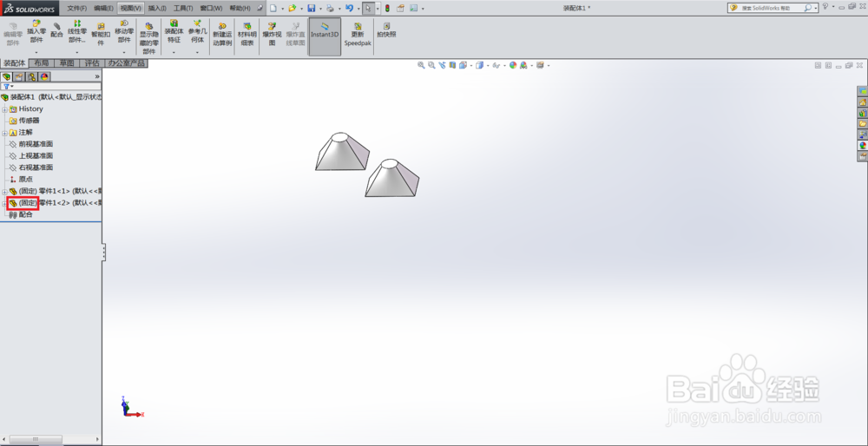Click the Edit Appearance color ball icon
This screenshot has height=446, width=868.
coord(513,65)
